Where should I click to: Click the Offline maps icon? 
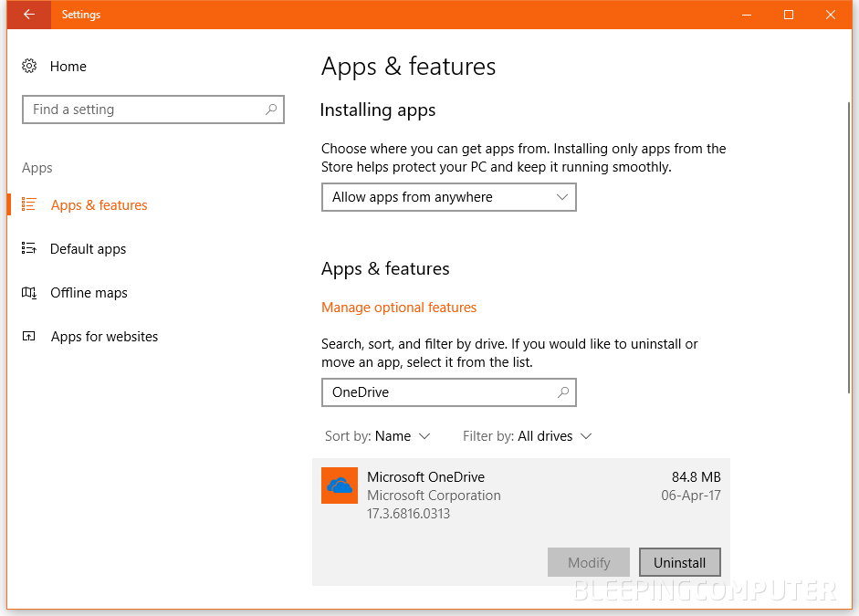coord(29,292)
